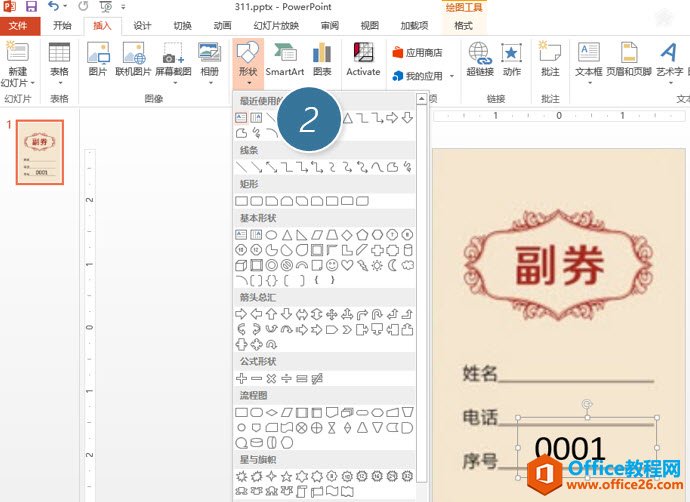Click the 形状 (Shapes) button in the ribbon

tap(247, 59)
